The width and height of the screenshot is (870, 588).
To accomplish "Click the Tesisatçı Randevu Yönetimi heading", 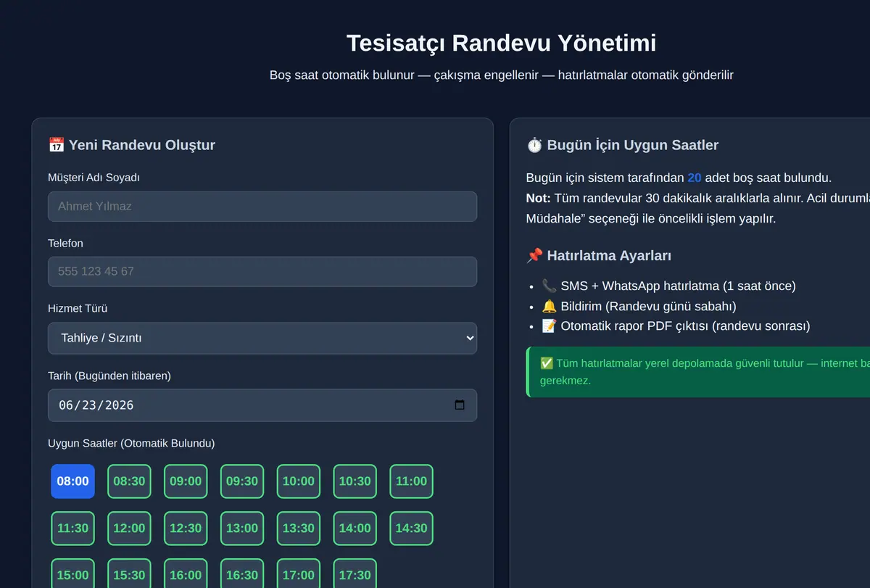I will (x=502, y=43).
